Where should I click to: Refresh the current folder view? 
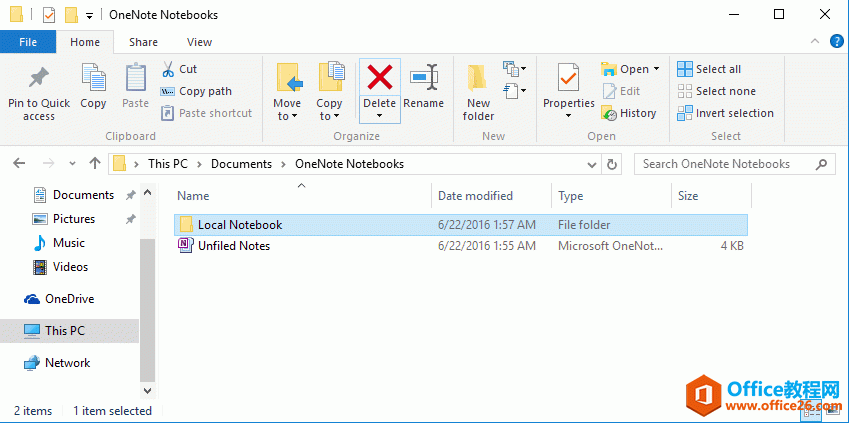click(x=613, y=164)
